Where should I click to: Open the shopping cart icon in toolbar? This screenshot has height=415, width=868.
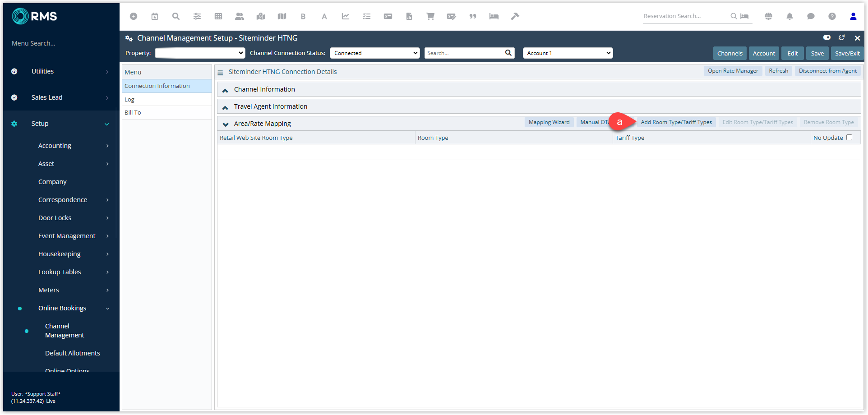pyautogui.click(x=430, y=16)
